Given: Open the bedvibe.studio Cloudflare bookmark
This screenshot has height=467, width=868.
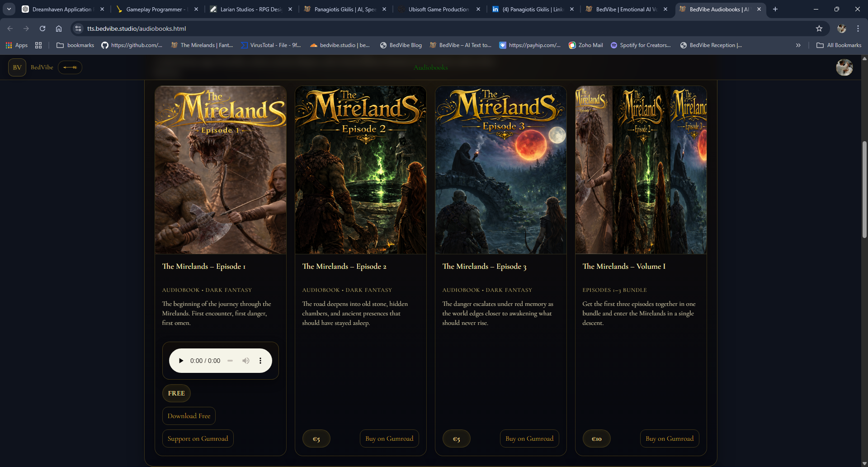Looking at the screenshot, I should tap(340, 45).
